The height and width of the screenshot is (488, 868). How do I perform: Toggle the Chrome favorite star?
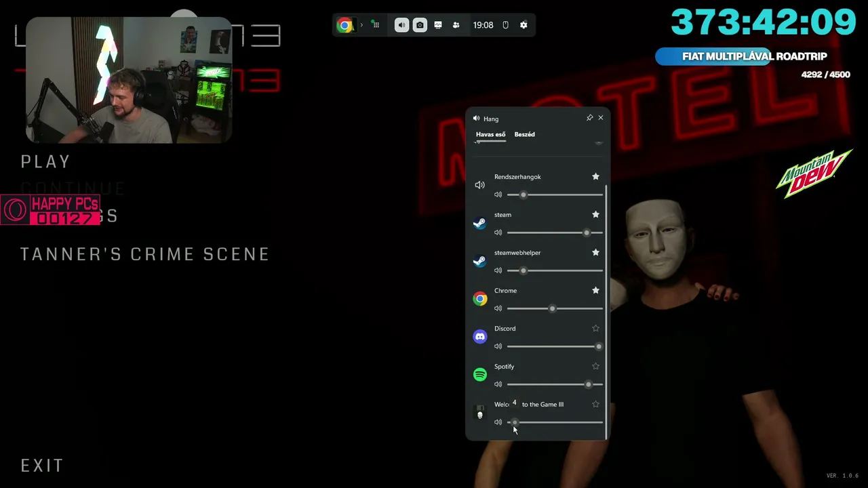pyautogui.click(x=595, y=291)
